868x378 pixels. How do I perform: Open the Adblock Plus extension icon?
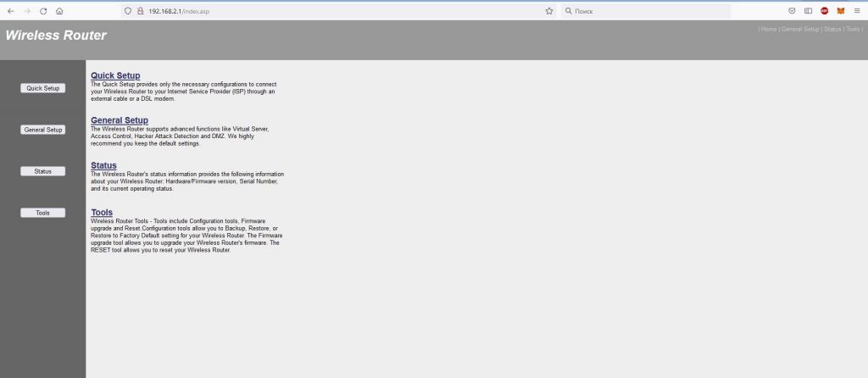click(x=824, y=11)
